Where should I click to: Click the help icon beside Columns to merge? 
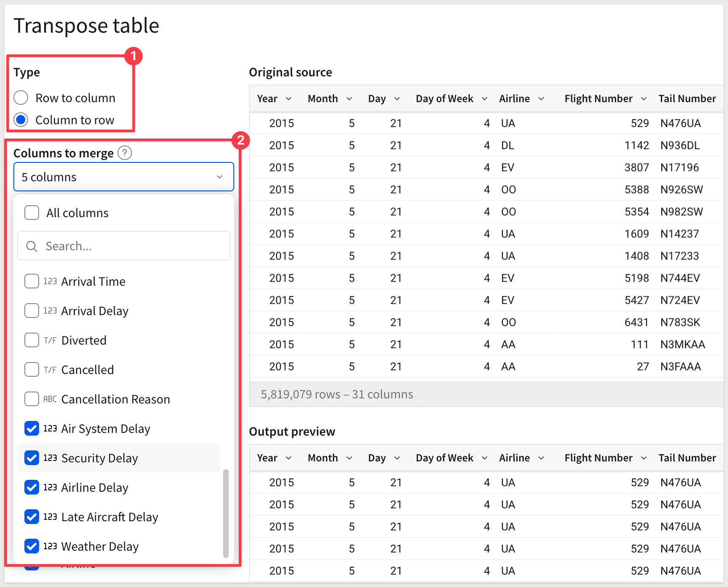(x=125, y=153)
